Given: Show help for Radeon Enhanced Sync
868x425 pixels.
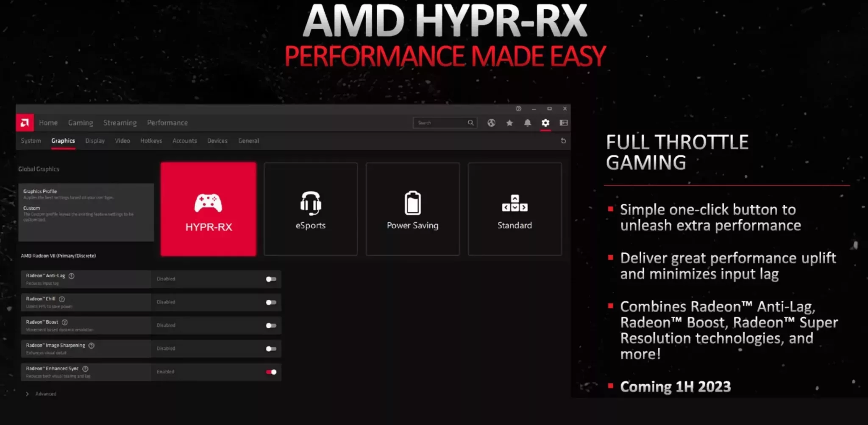Looking at the screenshot, I should [85, 369].
